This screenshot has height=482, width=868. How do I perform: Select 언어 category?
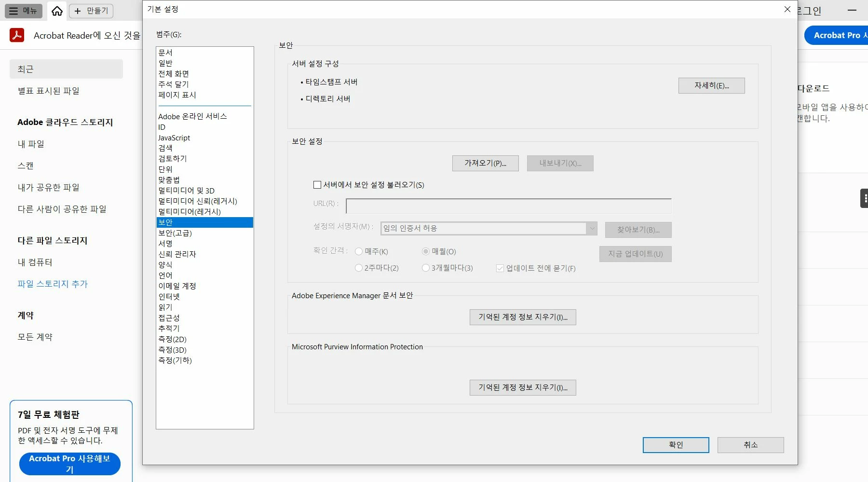pyautogui.click(x=204, y=275)
